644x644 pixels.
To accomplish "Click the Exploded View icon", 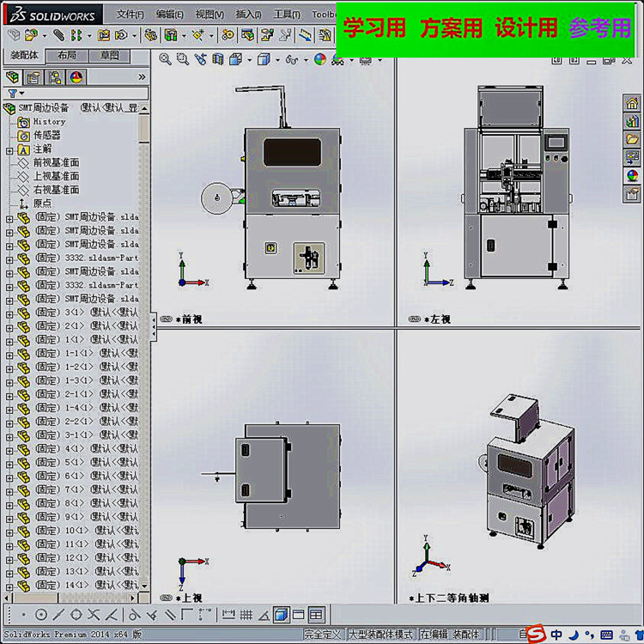I will click(267, 35).
